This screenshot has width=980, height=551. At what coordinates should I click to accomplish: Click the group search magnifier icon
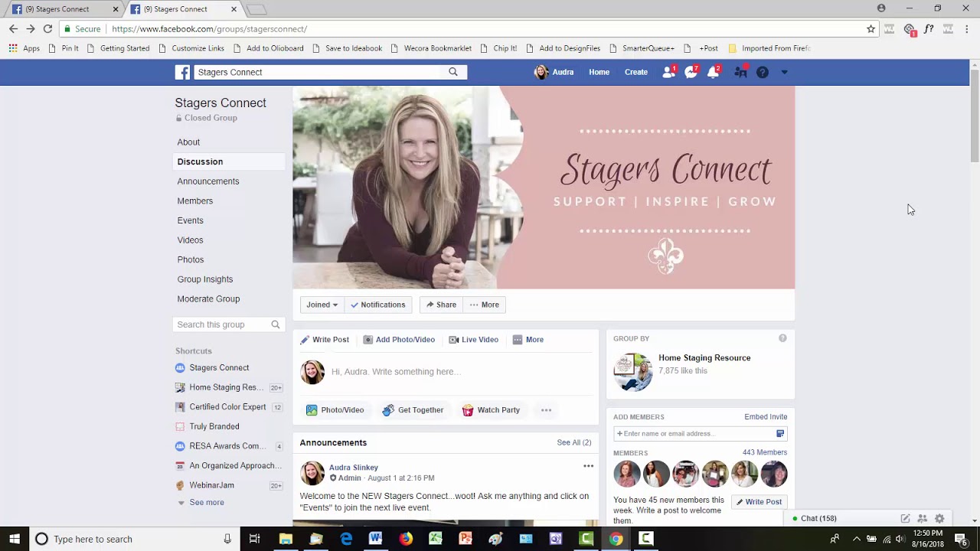point(276,324)
